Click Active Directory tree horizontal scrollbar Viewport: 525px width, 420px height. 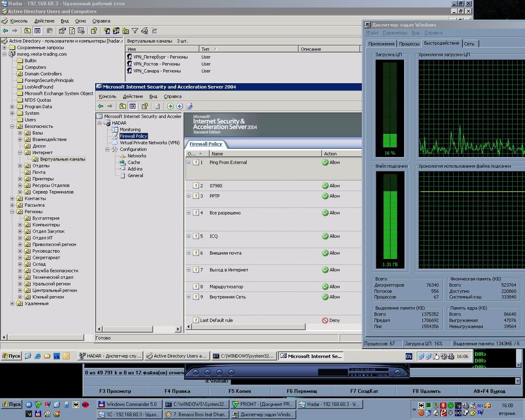click(x=45, y=337)
